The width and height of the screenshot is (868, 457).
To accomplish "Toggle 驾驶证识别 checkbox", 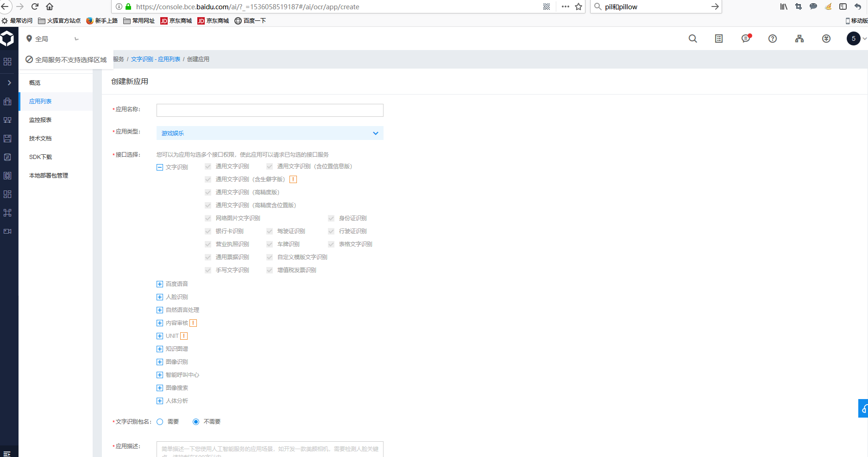I will pyautogui.click(x=270, y=231).
